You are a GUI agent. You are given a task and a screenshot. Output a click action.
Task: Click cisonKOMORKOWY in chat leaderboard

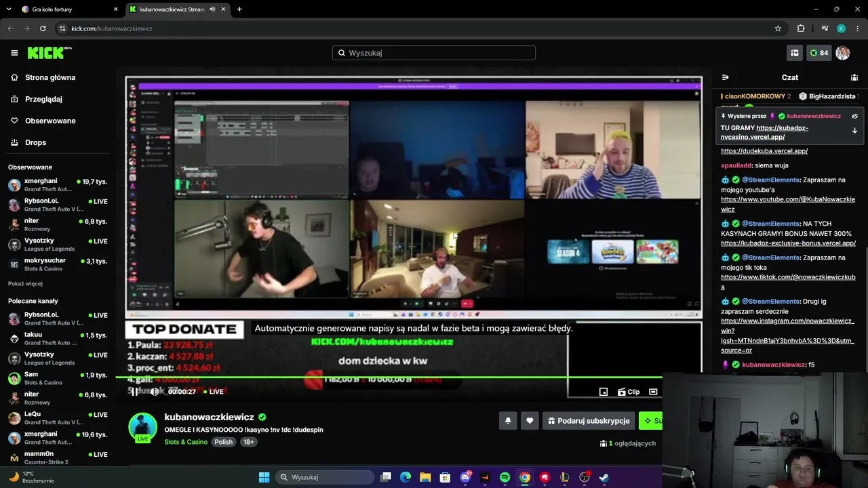(755, 96)
